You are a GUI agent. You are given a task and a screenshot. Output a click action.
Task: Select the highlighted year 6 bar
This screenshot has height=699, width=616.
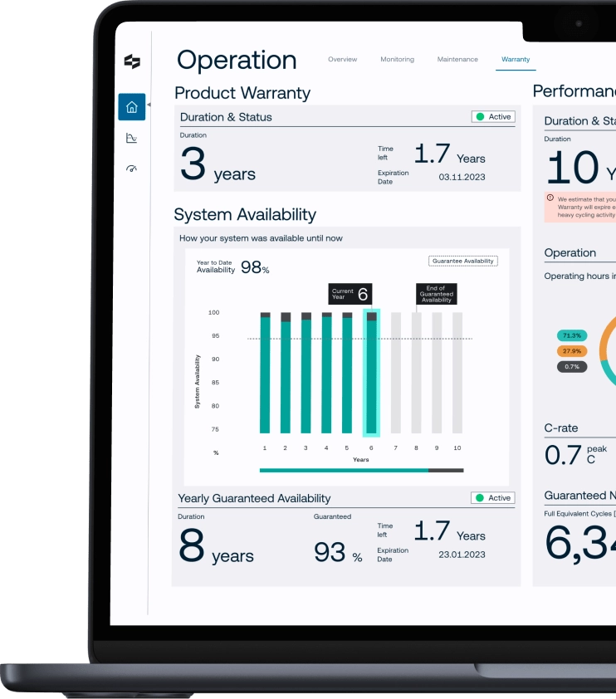click(371, 373)
